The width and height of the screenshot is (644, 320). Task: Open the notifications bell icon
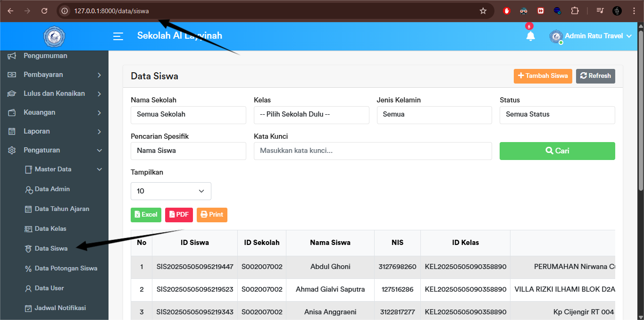[530, 35]
